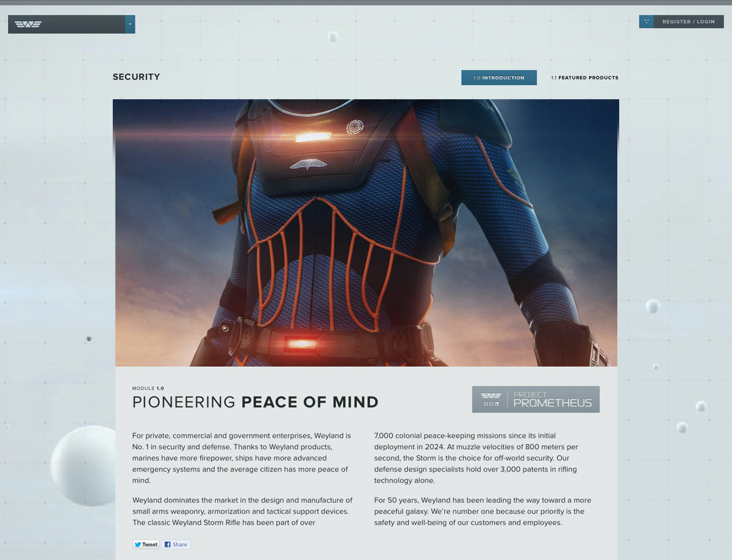This screenshot has height=560, width=732.
Task: Click the Twitter bird icon
Action: click(138, 545)
